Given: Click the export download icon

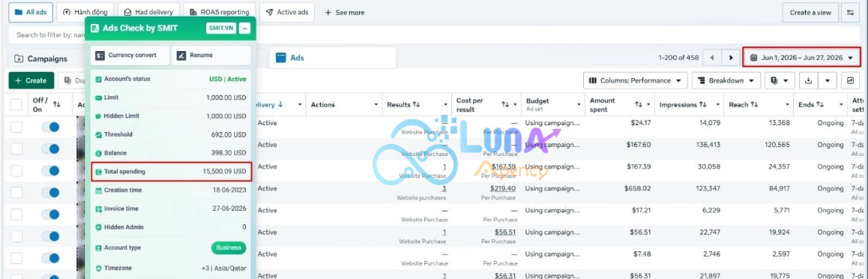Looking at the screenshot, I should 809,80.
